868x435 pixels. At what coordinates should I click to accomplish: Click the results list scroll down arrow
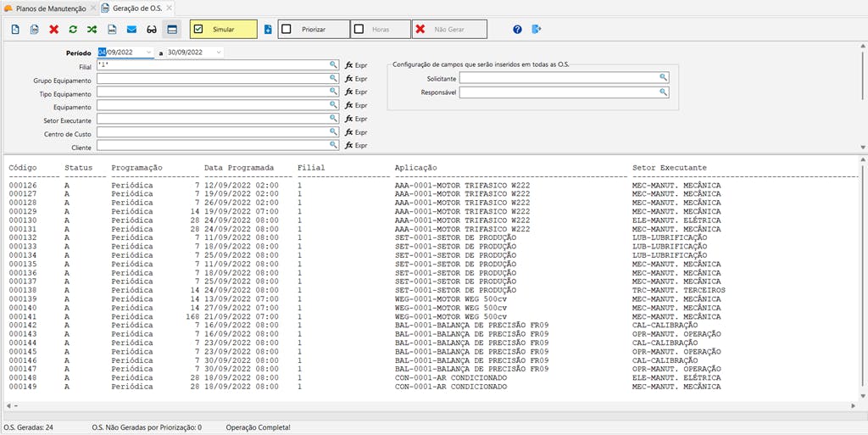(x=862, y=396)
